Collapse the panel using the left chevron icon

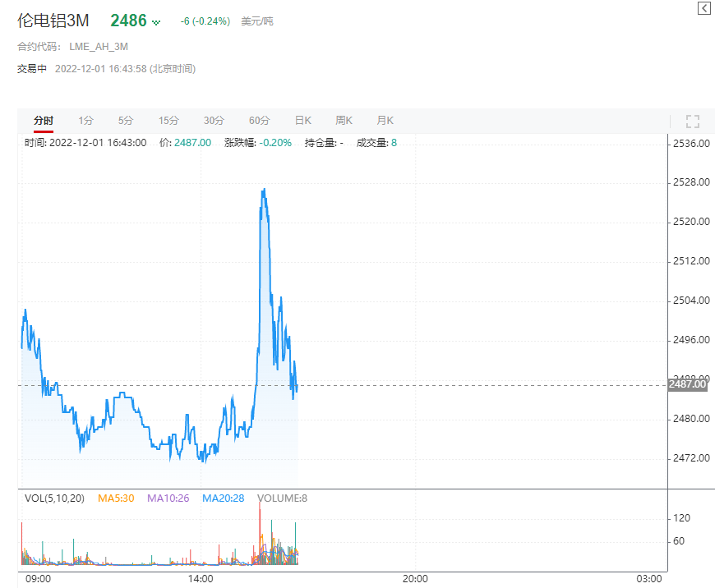703,8
